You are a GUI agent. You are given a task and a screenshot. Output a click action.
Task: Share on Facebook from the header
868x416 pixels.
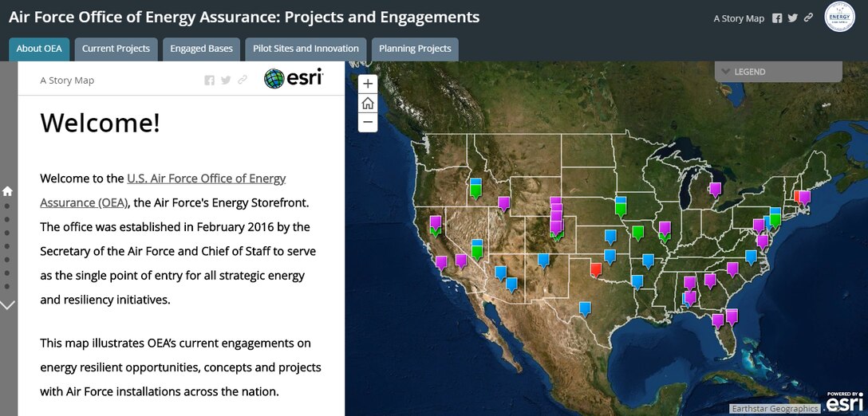[x=777, y=18]
